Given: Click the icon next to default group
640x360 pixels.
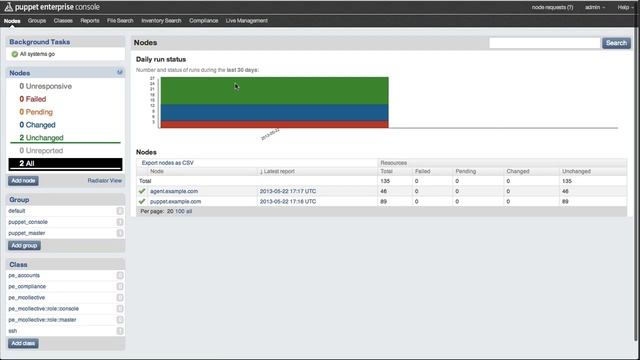Looking at the screenshot, I should (x=120, y=211).
